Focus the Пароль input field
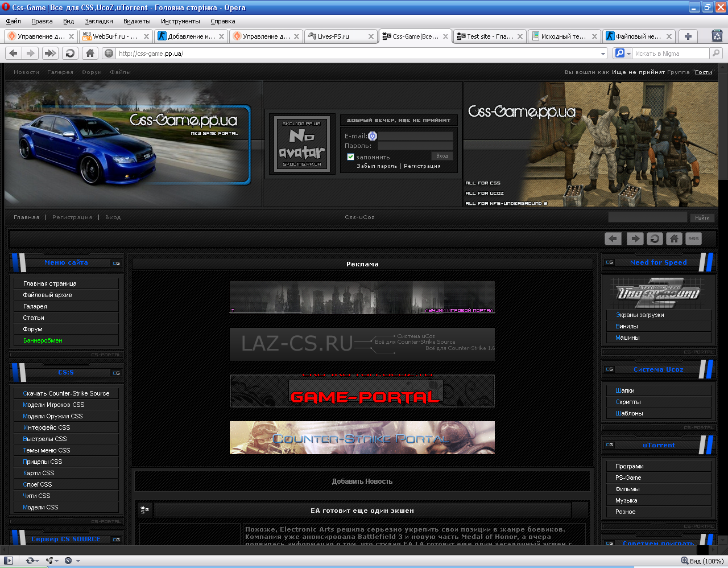Image resolution: width=728 pixels, height=568 pixels. pyautogui.click(x=416, y=146)
